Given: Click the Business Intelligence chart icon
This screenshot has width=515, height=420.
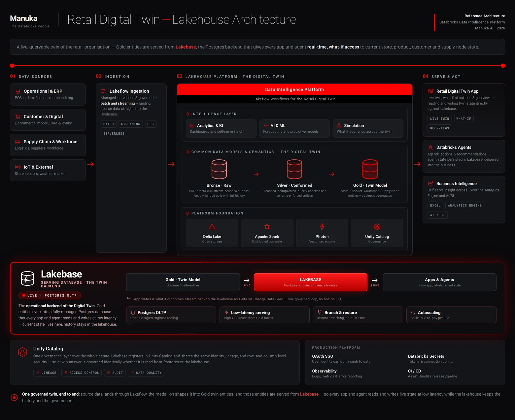Looking at the screenshot, I should pyautogui.click(x=430, y=183).
